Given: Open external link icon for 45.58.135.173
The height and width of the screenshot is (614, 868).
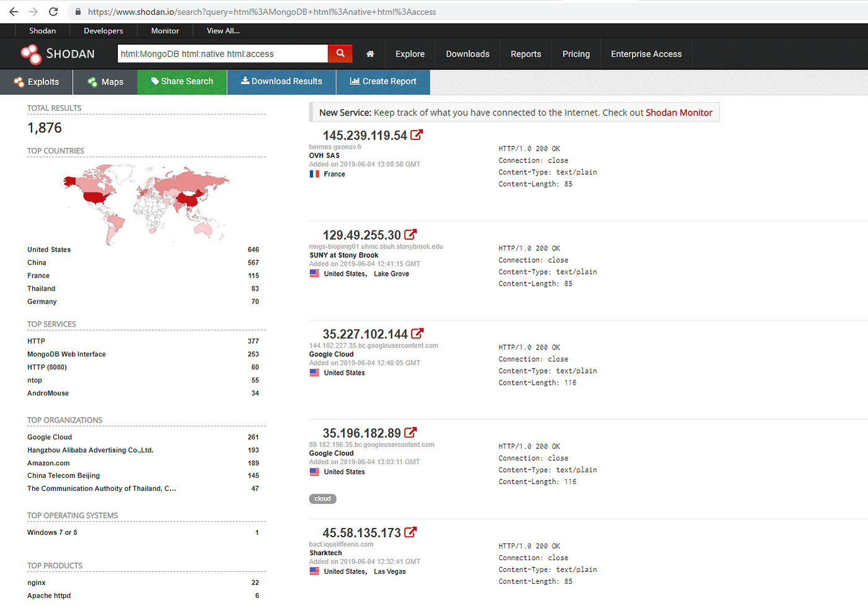Looking at the screenshot, I should pyautogui.click(x=410, y=532).
